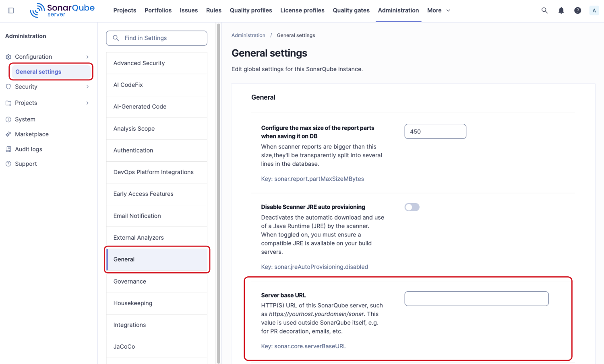
Task: Click the System info icon
Action: point(8,119)
